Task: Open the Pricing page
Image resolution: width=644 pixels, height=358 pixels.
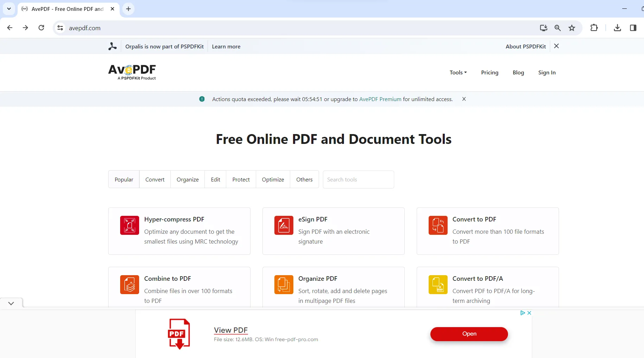Action: pos(490,73)
